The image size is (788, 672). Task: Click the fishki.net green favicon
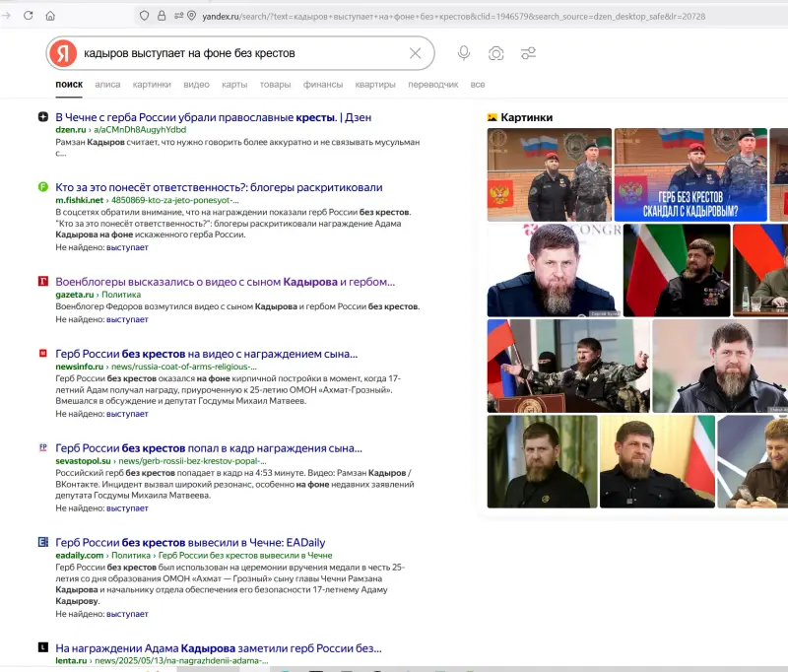point(42,187)
